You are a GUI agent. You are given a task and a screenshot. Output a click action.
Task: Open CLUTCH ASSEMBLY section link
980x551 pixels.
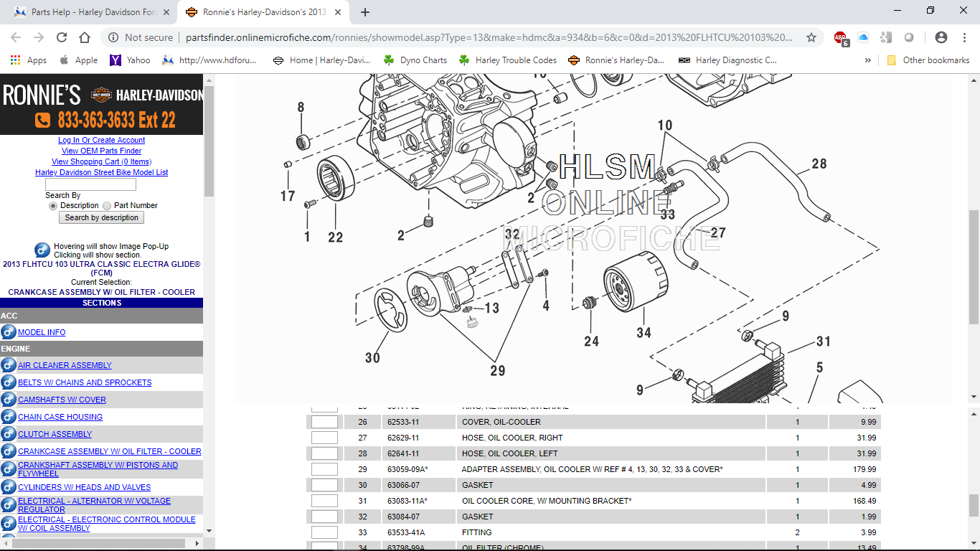click(x=55, y=434)
